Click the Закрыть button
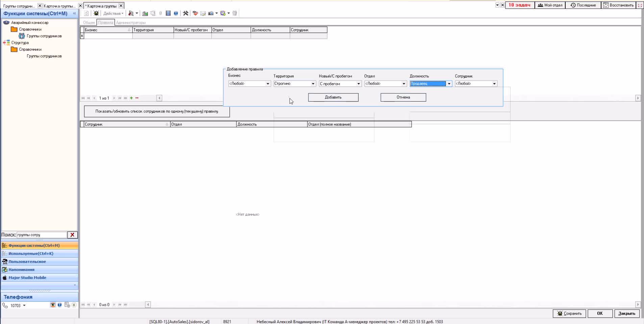Image resolution: width=644 pixels, height=324 pixels. 627,314
